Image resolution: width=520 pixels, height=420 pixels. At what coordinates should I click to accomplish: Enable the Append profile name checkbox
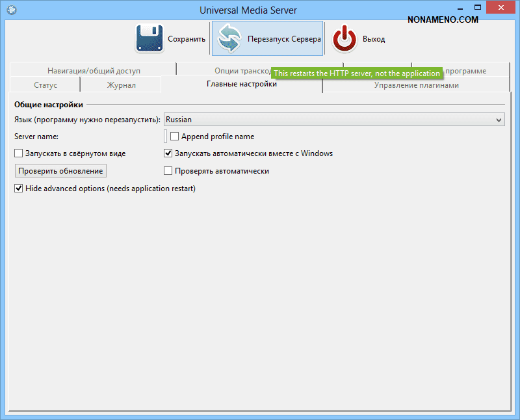tap(175, 137)
